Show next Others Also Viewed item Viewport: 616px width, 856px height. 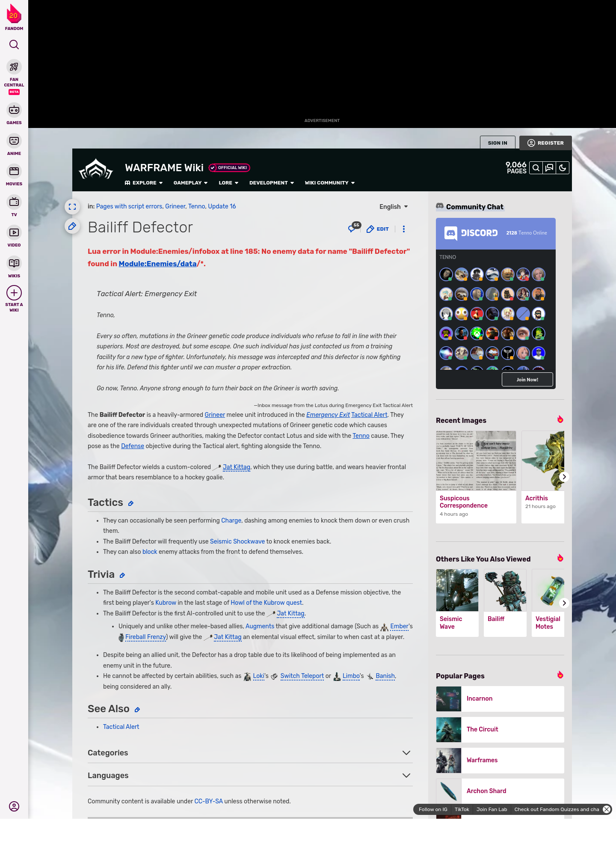point(564,603)
